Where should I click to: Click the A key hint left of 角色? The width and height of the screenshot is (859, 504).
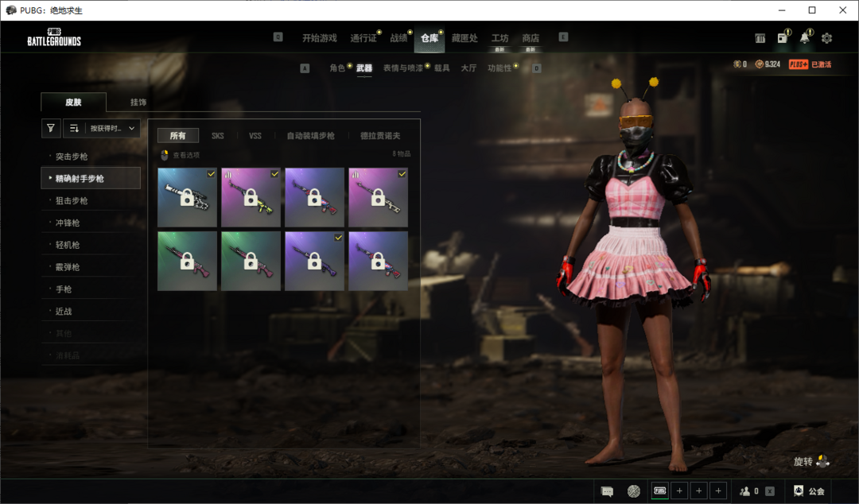(305, 68)
